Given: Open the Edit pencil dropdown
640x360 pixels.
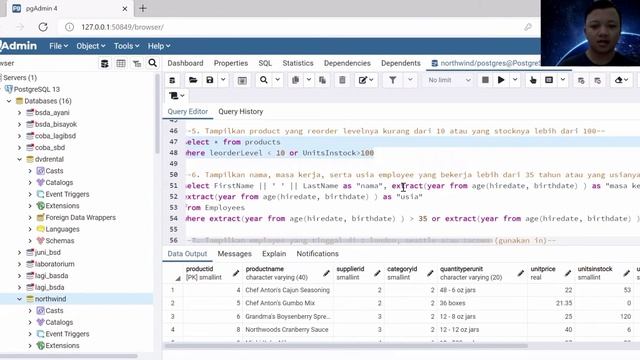Looking at the screenshot, I should click(366, 80).
